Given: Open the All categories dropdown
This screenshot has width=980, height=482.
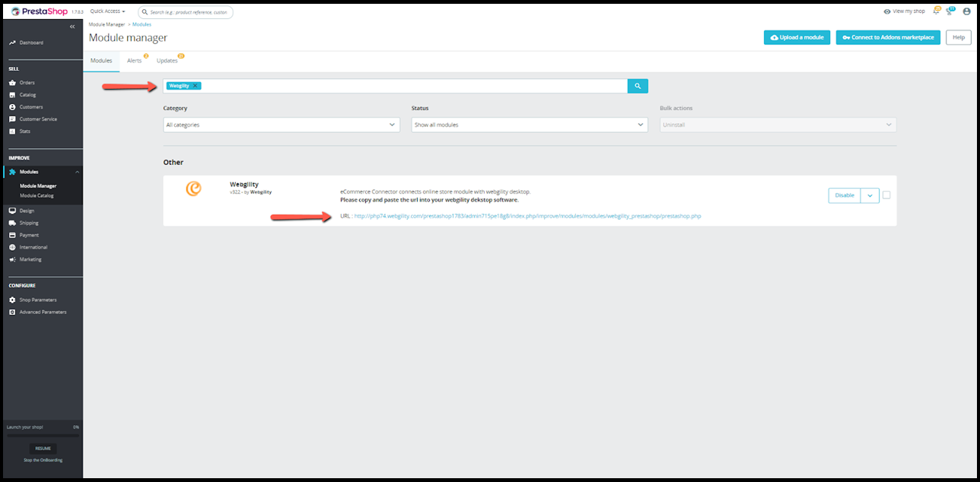Looking at the screenshot, I should [282, 125].
